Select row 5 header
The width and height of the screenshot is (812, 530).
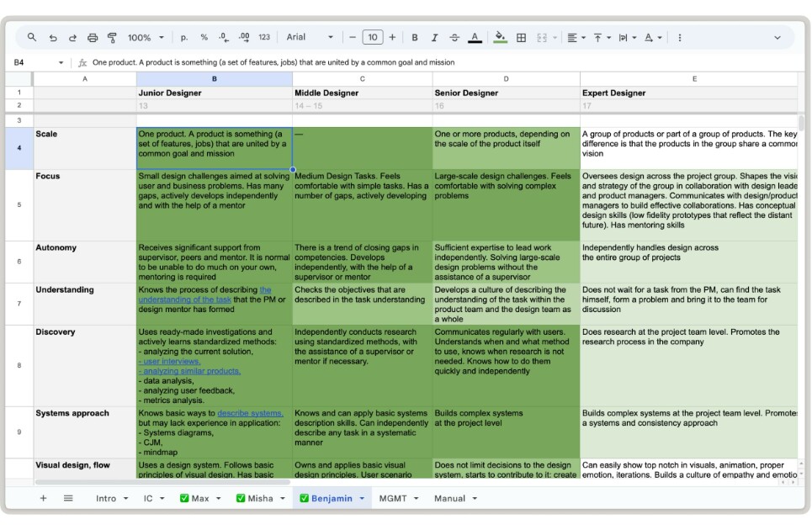[19, 205]
